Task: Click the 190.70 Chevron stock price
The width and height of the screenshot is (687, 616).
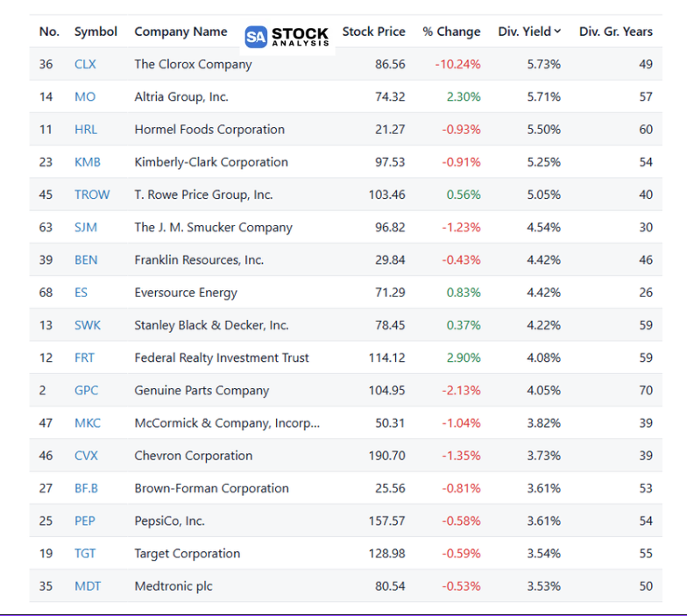Action: pyautogui.click(x=387, y=456)
